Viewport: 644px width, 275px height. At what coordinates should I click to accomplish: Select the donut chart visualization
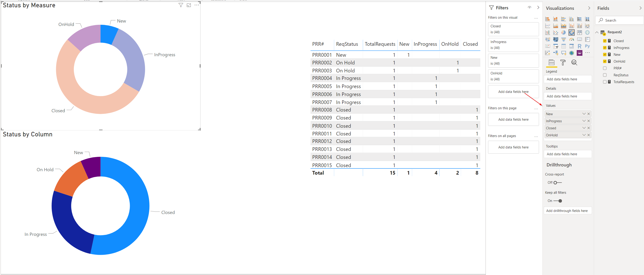571,32
